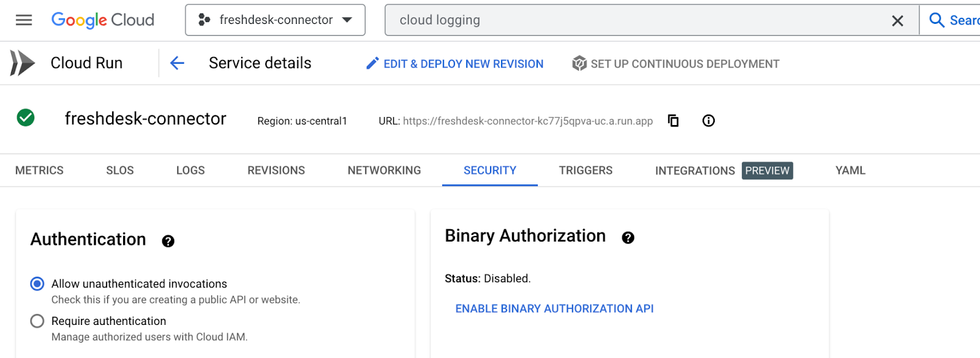Open the REVISIONS tab
980x358 pixels.
(276, 170)
